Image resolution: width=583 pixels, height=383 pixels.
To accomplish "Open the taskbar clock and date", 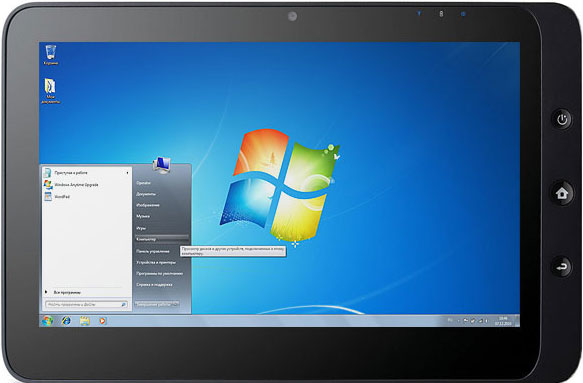I will pyautogui.click(x=503, y=321).
